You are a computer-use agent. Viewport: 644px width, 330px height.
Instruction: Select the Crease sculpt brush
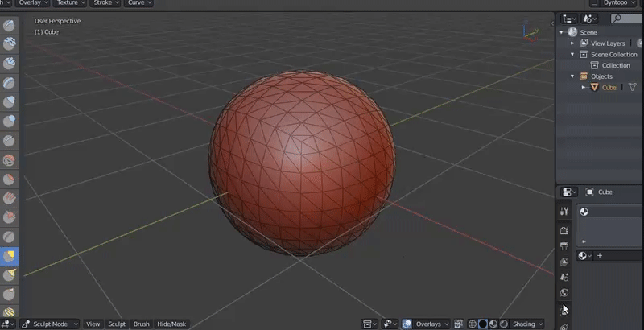pyautogui.click(x=9, y=141)
